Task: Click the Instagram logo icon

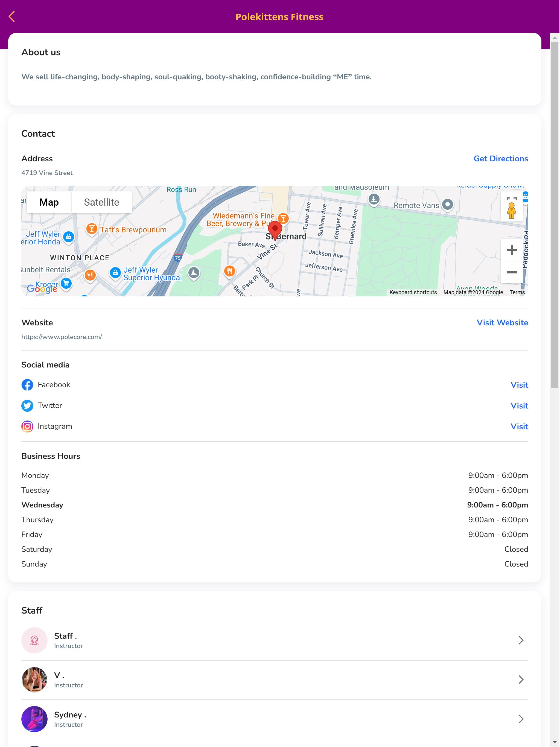Action: (27, 427)
